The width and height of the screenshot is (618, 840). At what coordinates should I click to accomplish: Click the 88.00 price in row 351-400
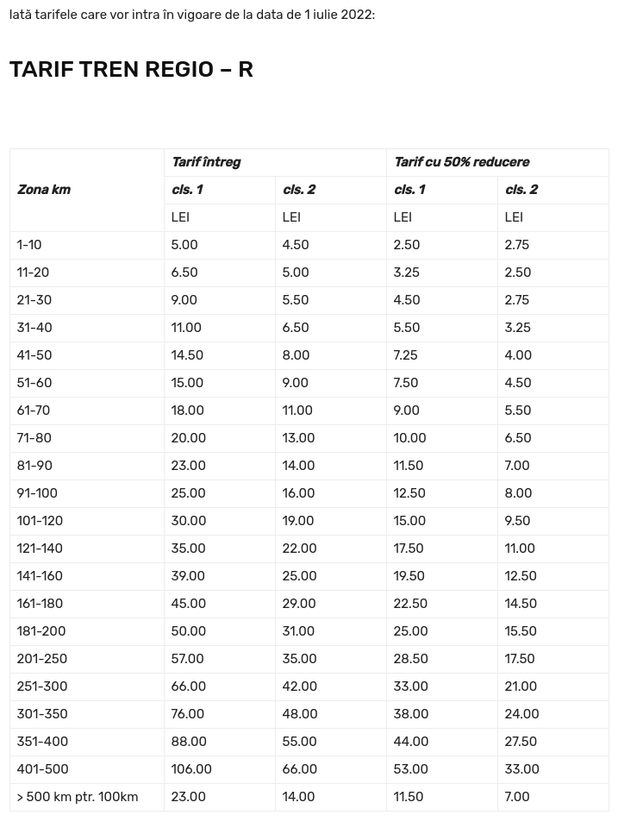pos(189,742)
